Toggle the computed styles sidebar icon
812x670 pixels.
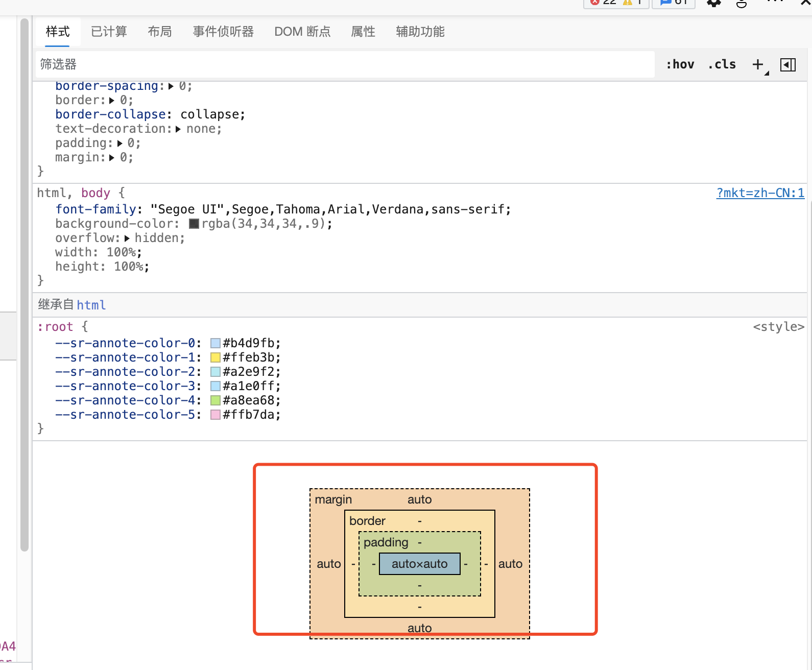pyautogui.click(x=787, y=65)
